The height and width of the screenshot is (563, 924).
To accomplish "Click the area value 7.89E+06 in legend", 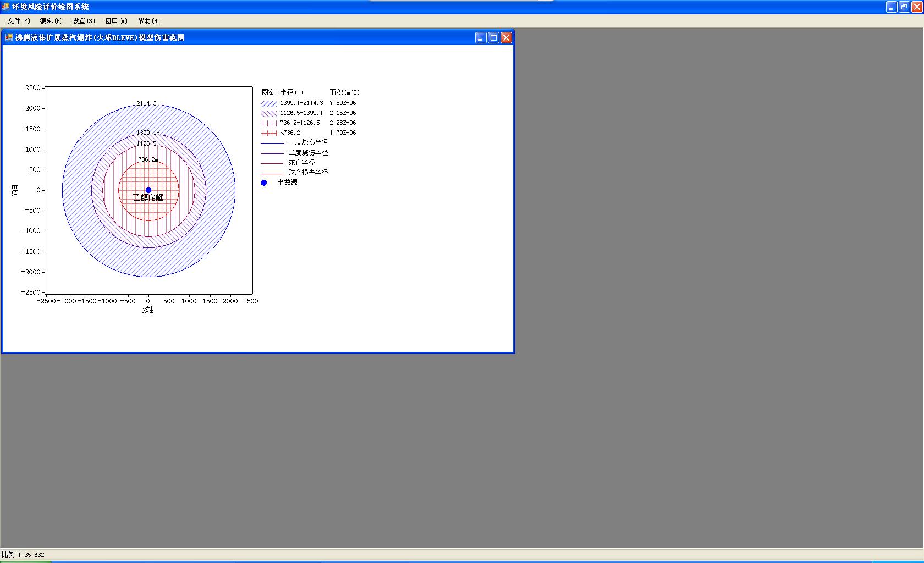I will (343, 103).
